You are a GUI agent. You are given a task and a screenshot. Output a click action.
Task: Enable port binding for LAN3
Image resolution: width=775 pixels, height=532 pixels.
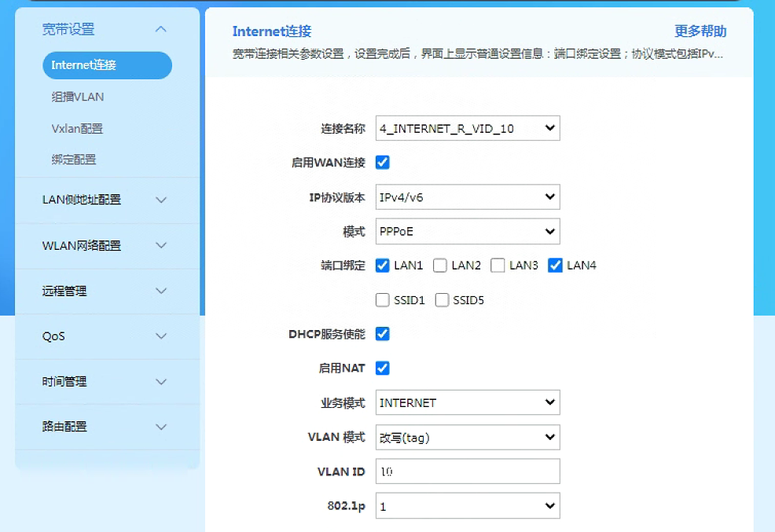[x=498, y=265]
